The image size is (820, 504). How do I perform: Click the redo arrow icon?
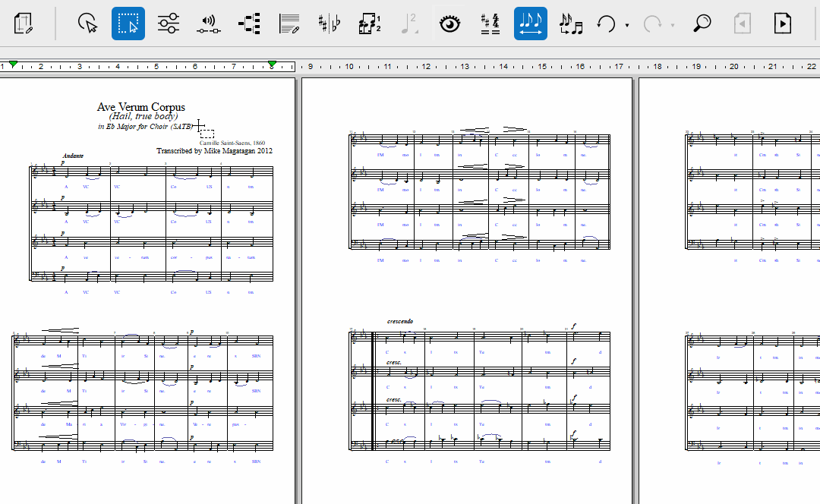(x=652, y=24)
